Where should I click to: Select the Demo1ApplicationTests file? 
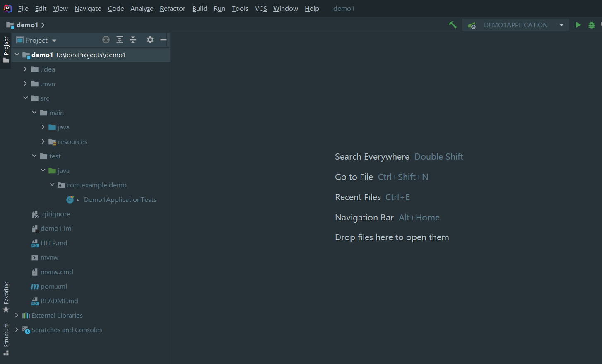[120, 199]
